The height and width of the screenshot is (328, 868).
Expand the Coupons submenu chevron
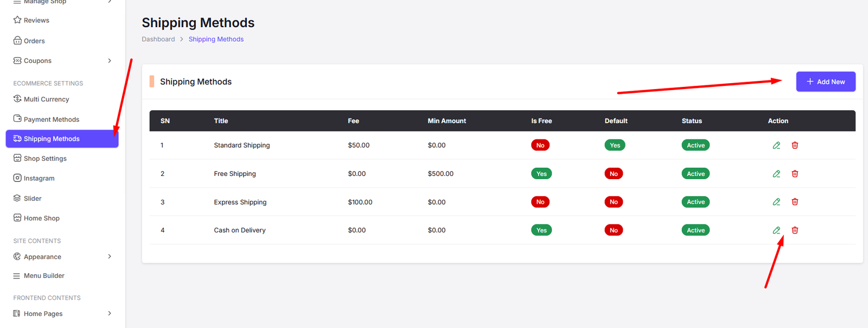coord(110,61)
